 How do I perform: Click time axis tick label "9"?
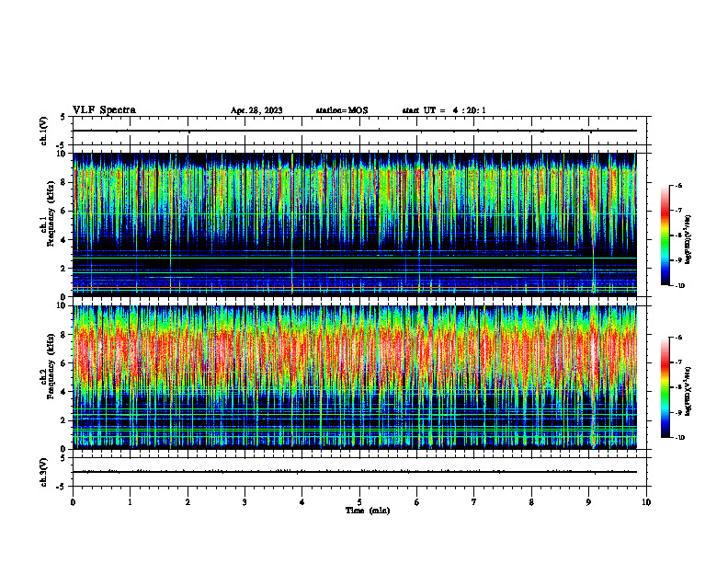588,502
